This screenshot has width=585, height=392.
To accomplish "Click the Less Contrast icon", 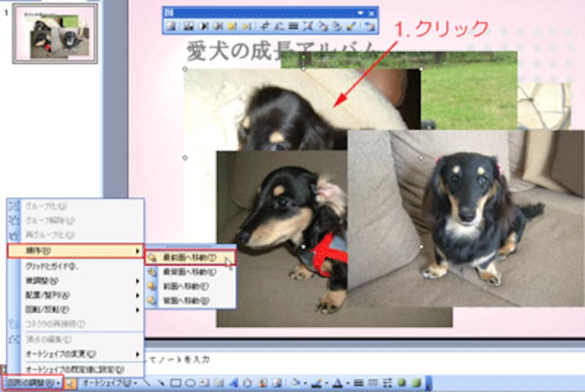I will 217,26.
